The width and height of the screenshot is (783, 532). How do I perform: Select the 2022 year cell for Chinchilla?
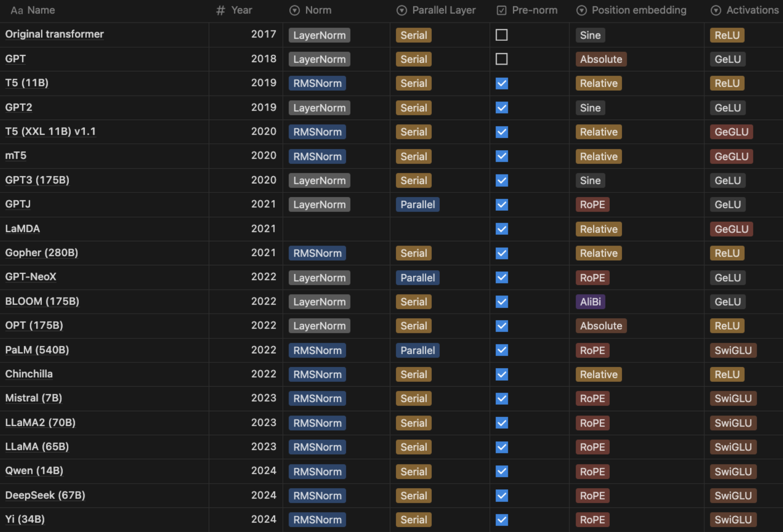(263, 374)
